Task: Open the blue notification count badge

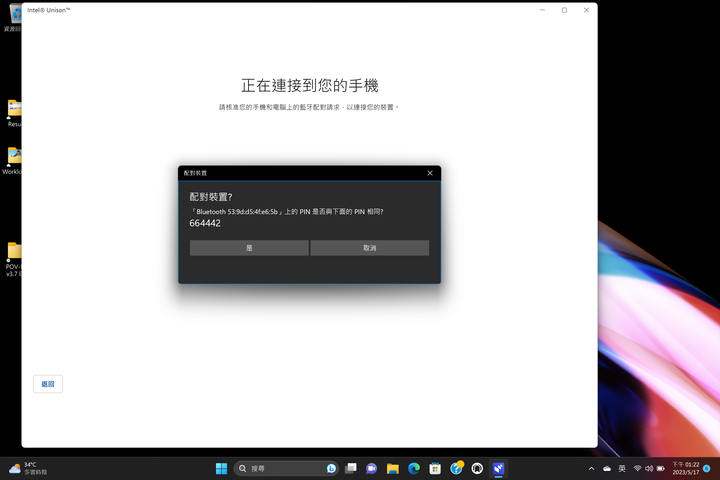Action: (x=707, y=469)
